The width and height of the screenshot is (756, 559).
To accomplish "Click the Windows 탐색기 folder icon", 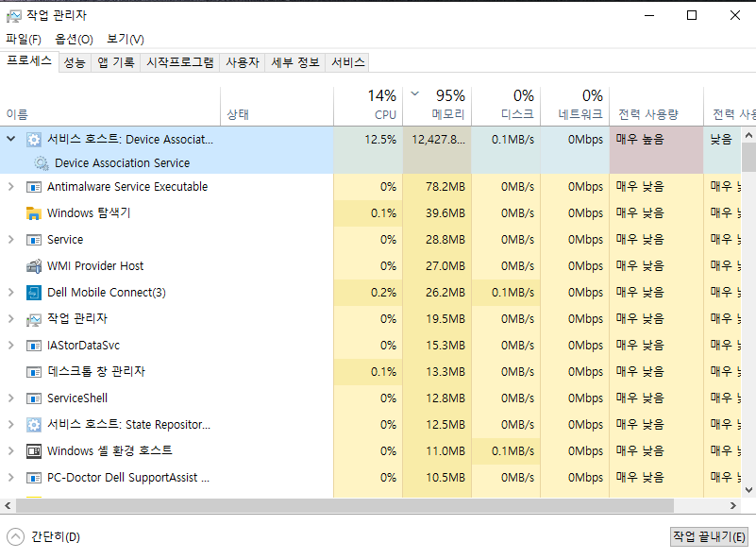I will [x=34, y=213].
